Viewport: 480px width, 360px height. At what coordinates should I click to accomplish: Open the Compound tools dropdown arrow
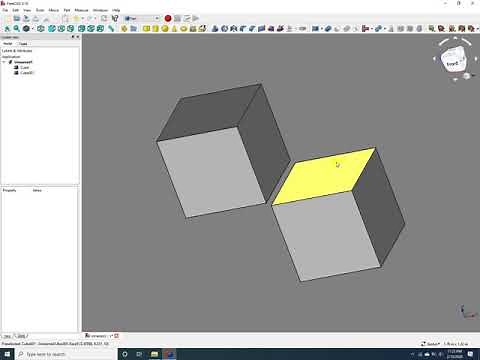322,29
